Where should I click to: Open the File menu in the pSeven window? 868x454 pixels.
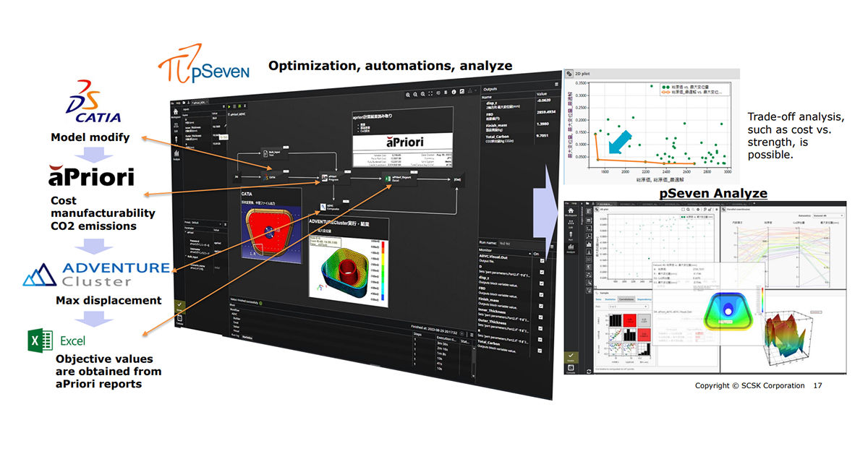coord(171,103)
